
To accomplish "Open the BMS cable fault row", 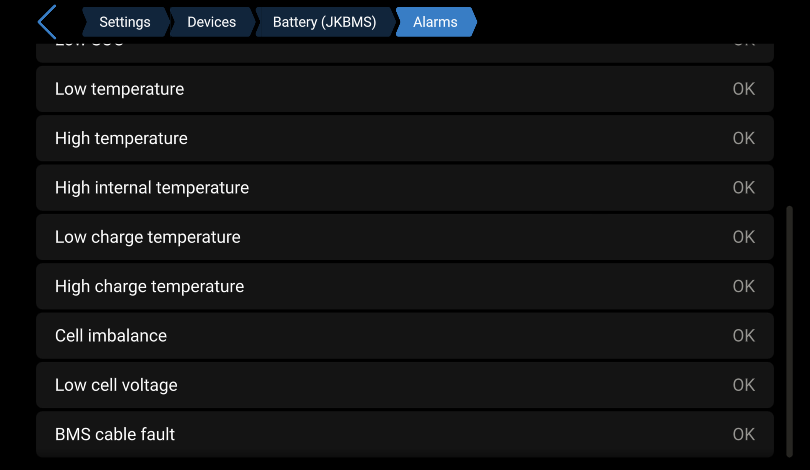I will pyautogui.click(x=405, y=434).
